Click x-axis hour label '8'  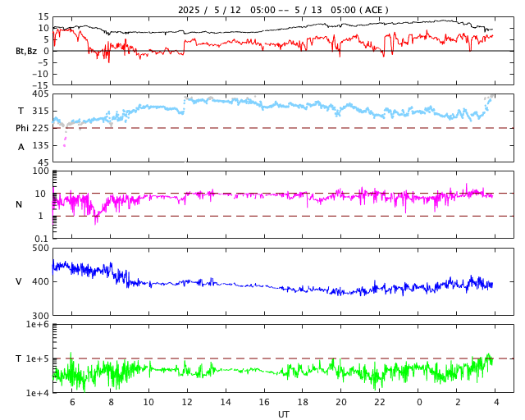click(111, 402)
